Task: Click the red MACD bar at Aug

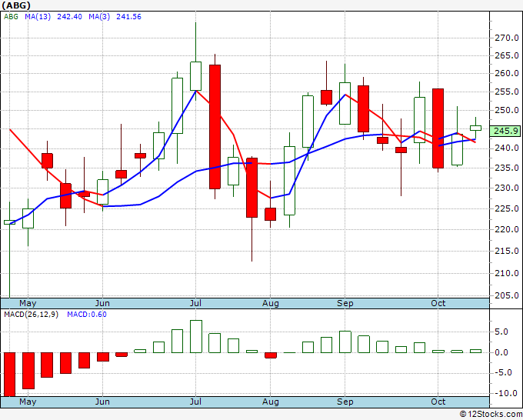Action: 271,355
